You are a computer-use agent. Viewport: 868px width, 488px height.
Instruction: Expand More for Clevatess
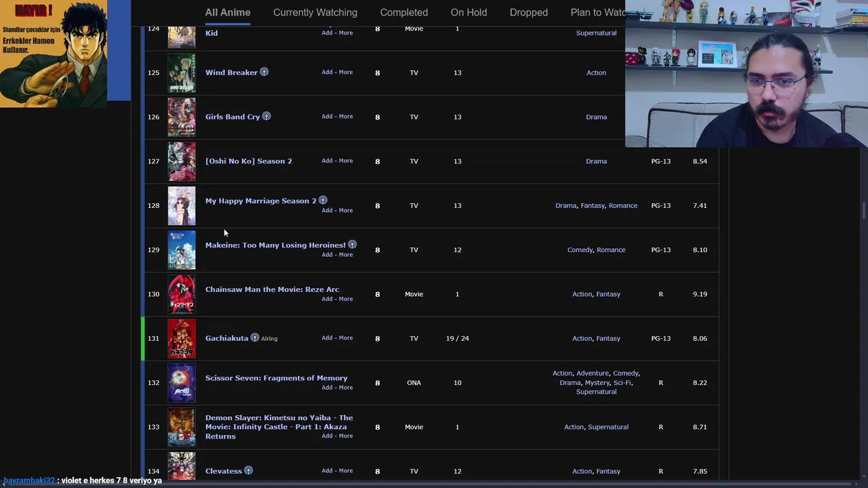[346, 470]
